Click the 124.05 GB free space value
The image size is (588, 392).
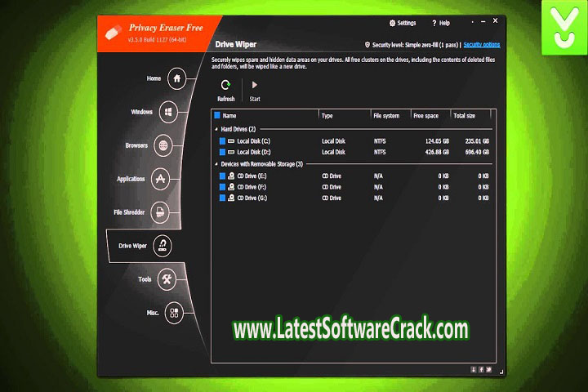tap(437, 141)
